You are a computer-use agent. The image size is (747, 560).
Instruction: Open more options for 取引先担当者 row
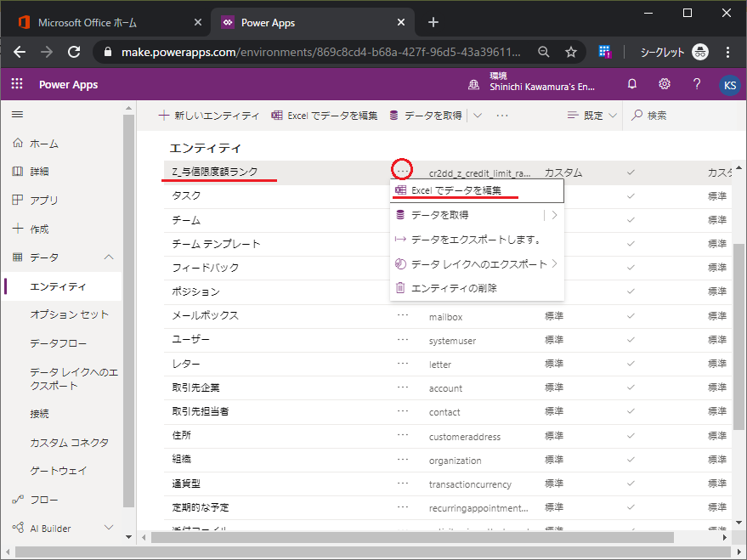(403, 411)
